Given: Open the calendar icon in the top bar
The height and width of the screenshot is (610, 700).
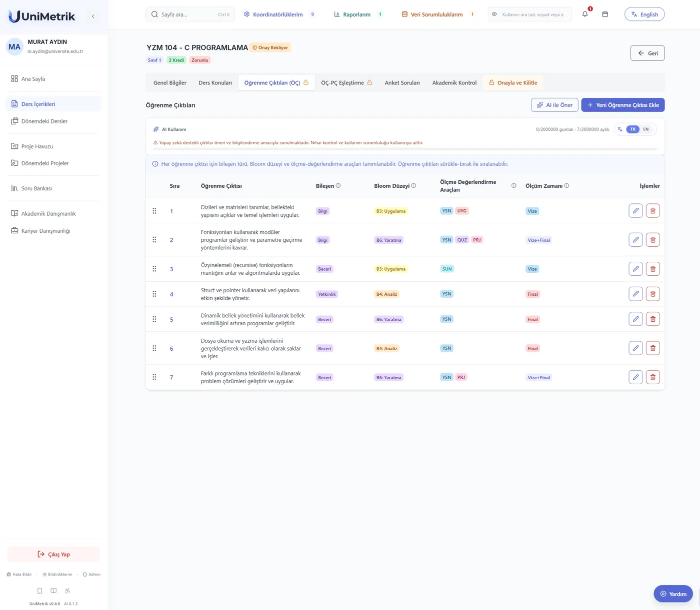Looking at the screenshot, I should (x=605, y=14).
